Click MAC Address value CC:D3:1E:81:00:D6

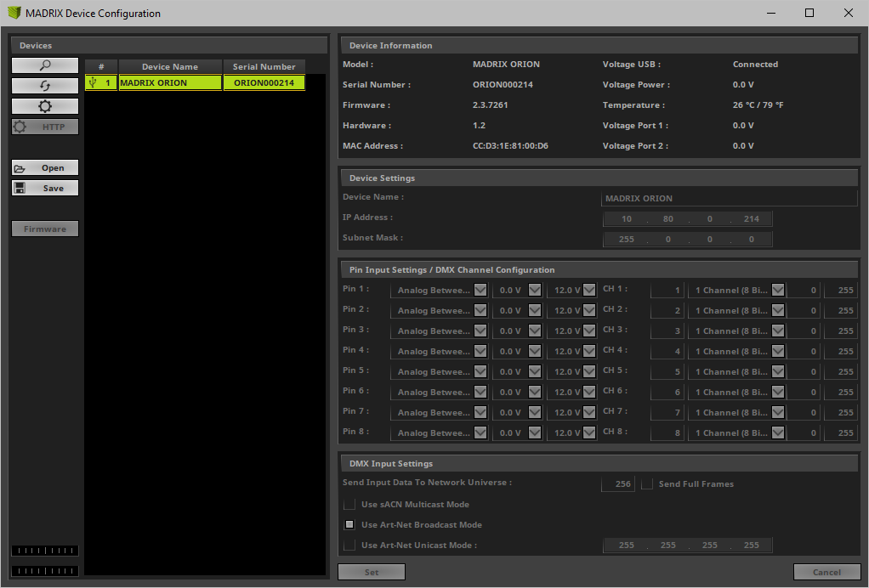510,146
